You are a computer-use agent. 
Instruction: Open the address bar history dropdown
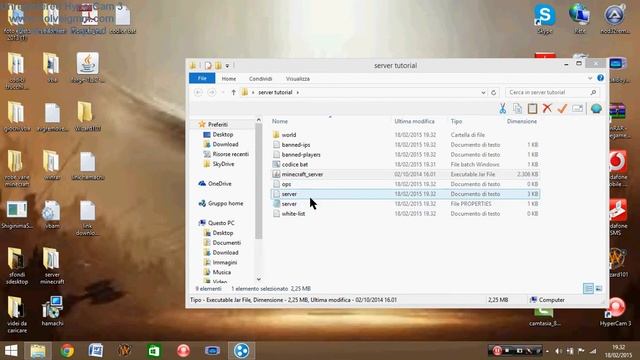click(483, 93)
